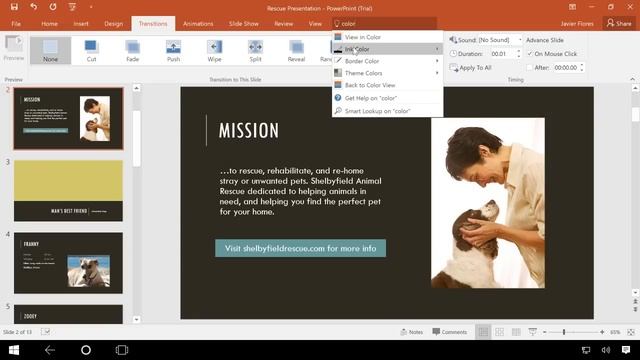
Task: Increase After time with spinner arrow
Action: pos(582,65)
